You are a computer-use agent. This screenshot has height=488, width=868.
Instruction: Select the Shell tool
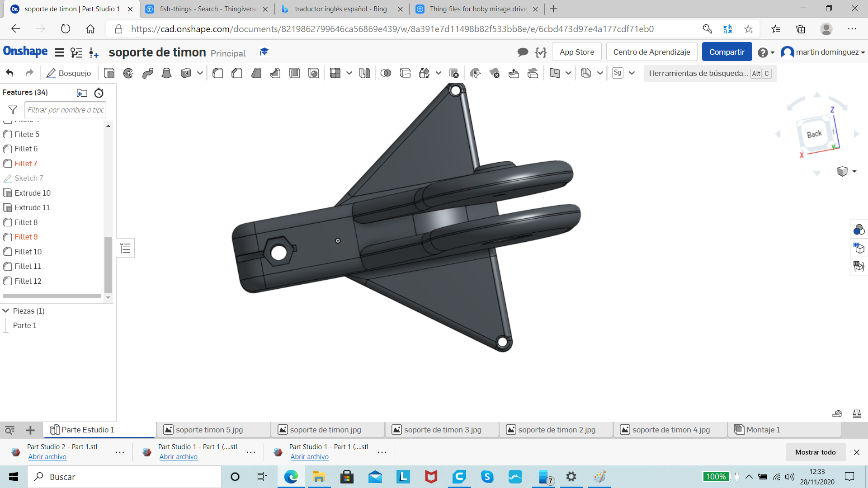[x=294, y=73]
